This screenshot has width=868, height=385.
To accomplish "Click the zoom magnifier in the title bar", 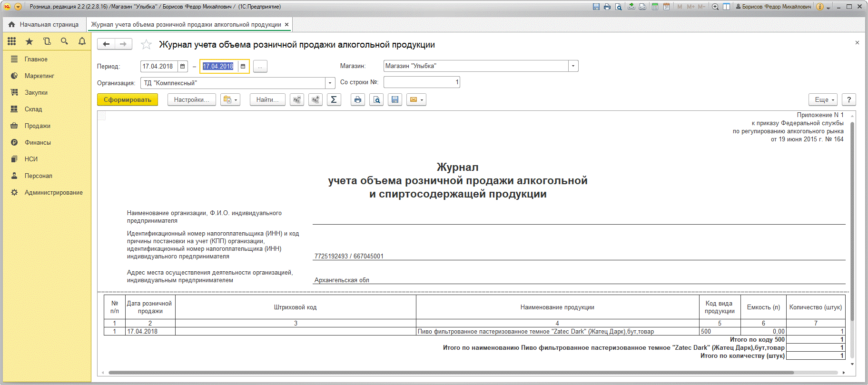I will point(715,7).
